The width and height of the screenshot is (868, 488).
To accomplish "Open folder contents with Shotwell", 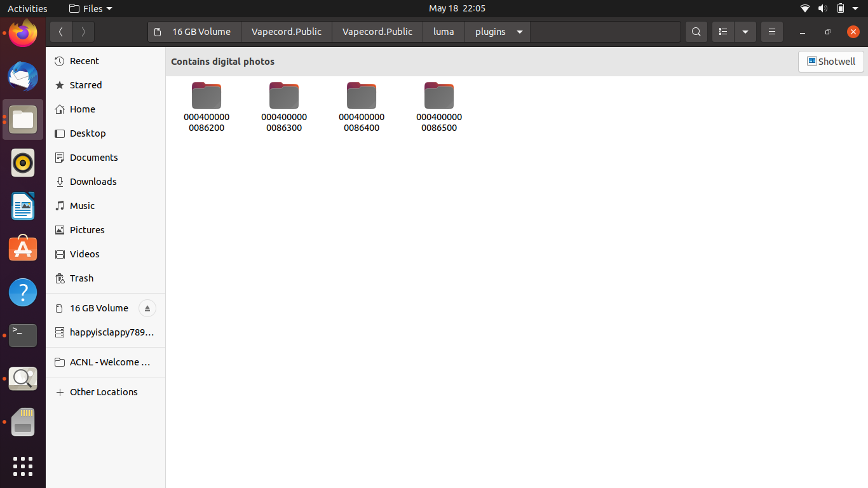I will click(831, 62).
